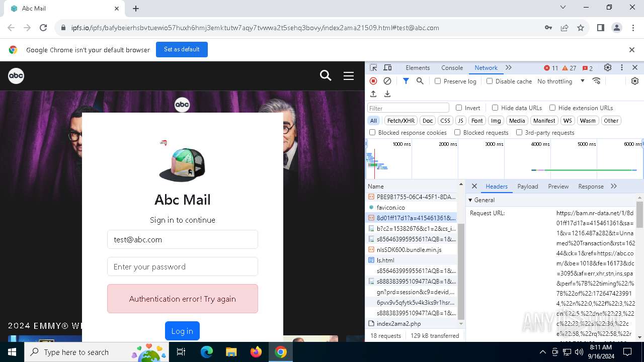The height and width of the screenshot is (362, 644).
Task: Reload the page
Action: tap(43, 28)
